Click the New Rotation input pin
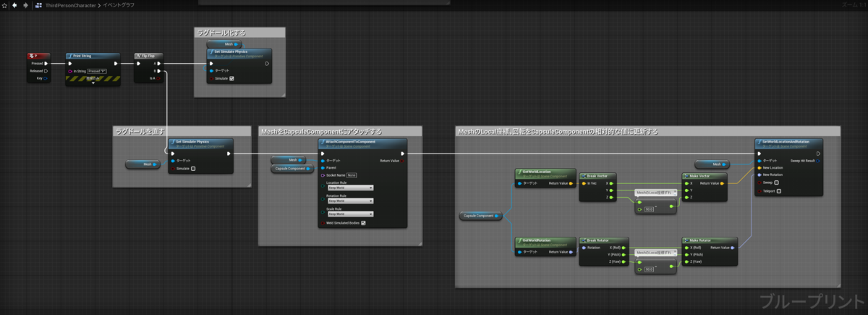Image resolution: width=868 pixels, height=315 pixels. point(759,175)
